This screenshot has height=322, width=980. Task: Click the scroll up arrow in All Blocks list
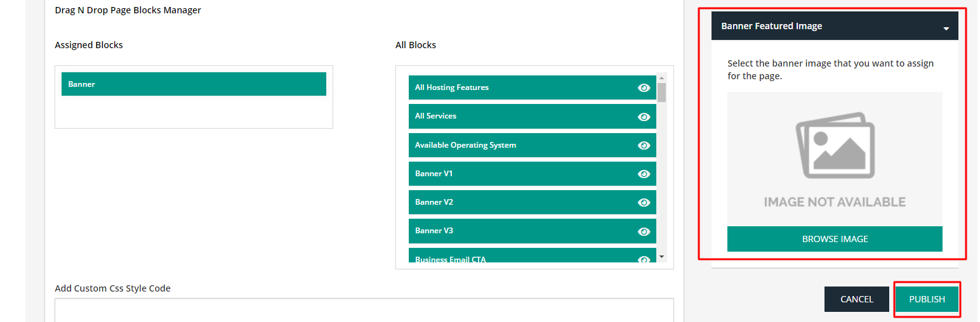(x=662, y=77)
